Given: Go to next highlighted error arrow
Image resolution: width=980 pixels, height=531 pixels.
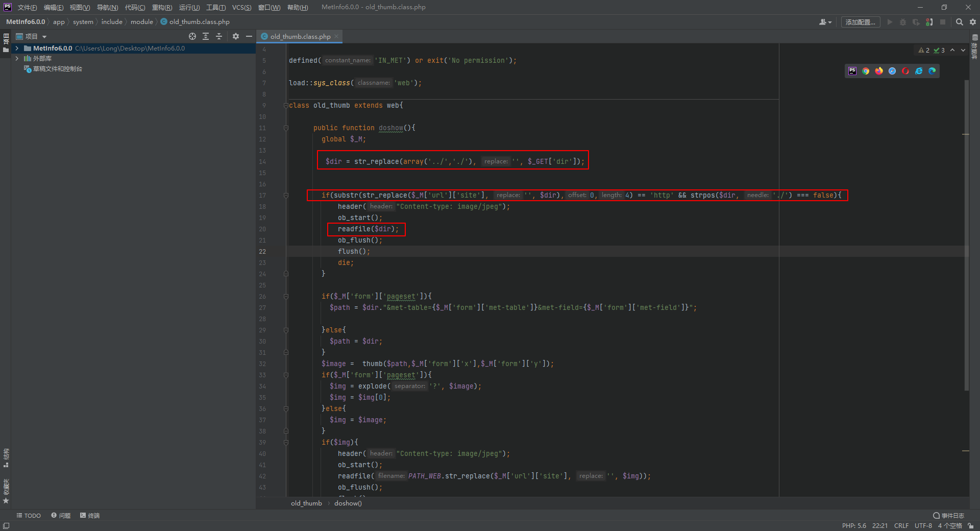Looking at the screenshot, I should click(x=963, y=50).
